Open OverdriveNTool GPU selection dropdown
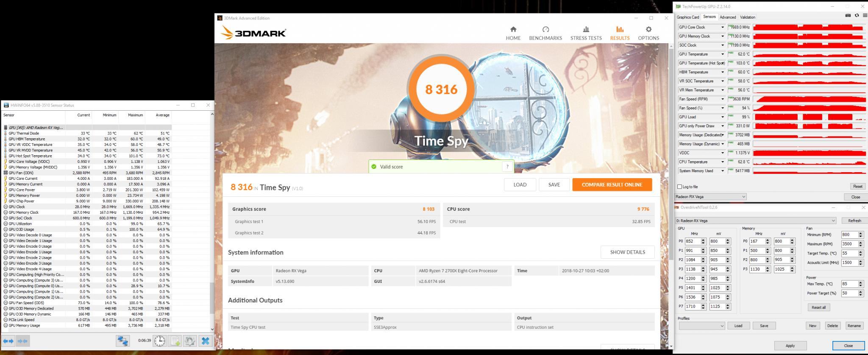The image size is (868, 355). 756,221
